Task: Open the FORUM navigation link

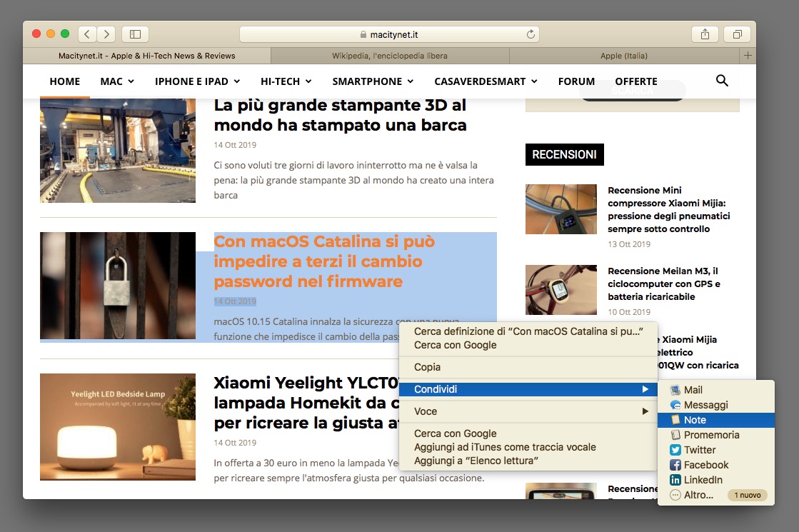Action: pos(576,81)
